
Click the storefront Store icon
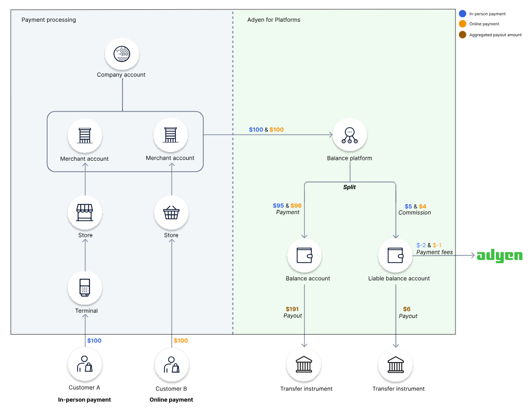(x=85, y=213)
